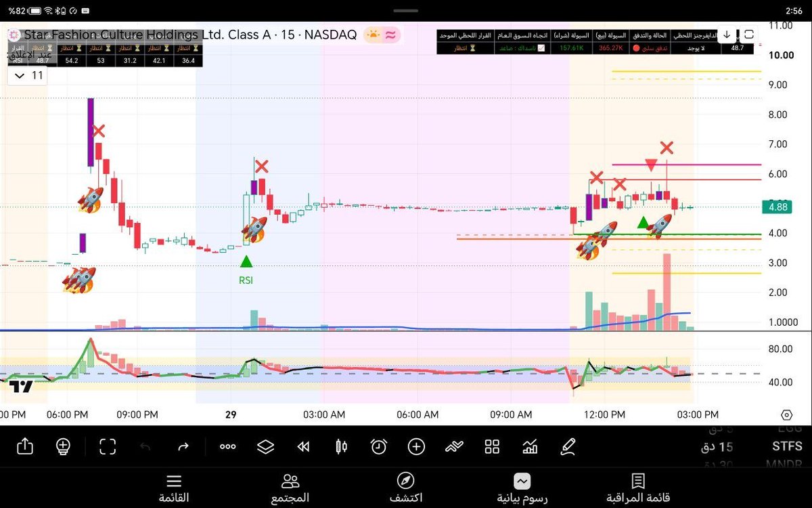Change chart type via candlestick icon

pyautogui.click(x=341, y=446)
